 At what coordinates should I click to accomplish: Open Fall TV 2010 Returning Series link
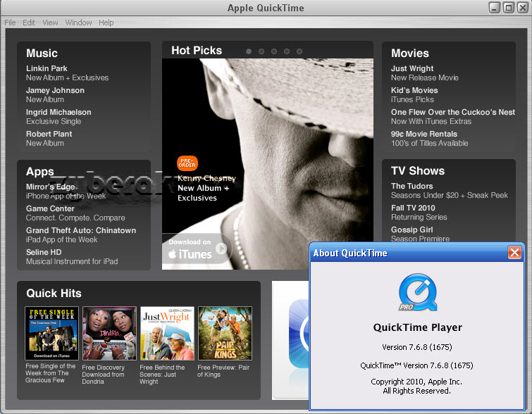[x=419, y=212]
